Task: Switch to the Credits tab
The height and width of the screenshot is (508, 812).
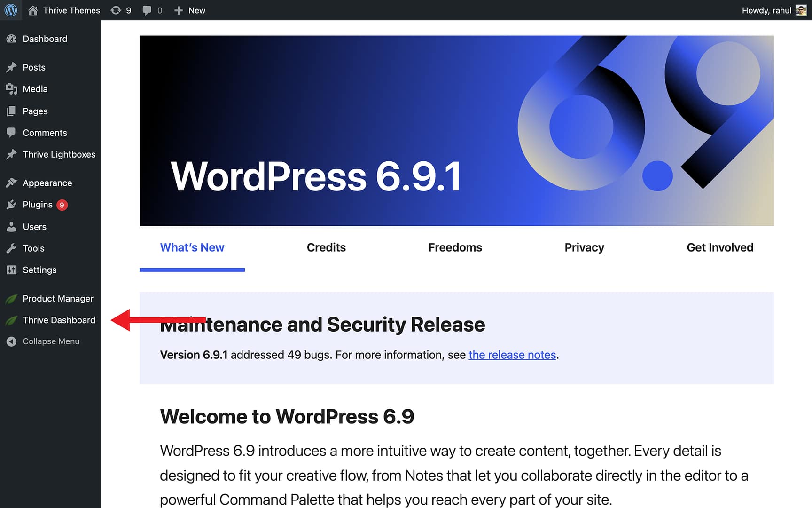Action: 326,247
